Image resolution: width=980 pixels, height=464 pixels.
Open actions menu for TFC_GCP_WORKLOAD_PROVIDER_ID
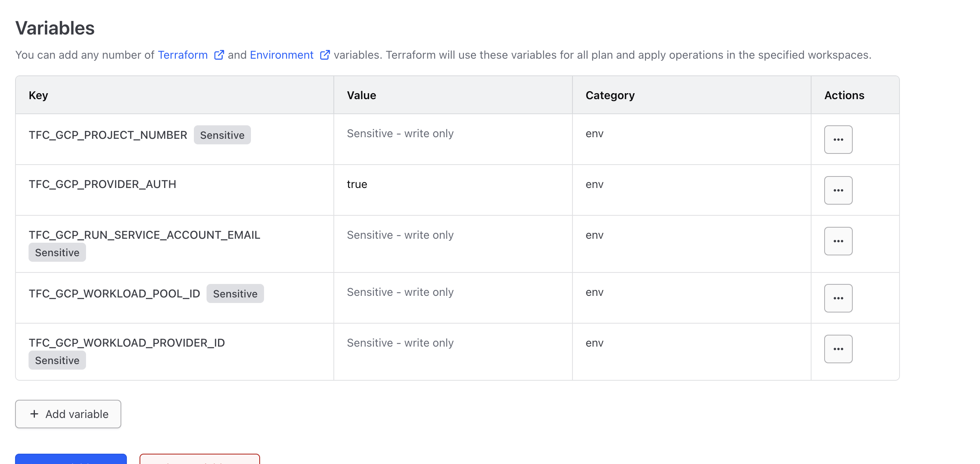pos(838,349)
